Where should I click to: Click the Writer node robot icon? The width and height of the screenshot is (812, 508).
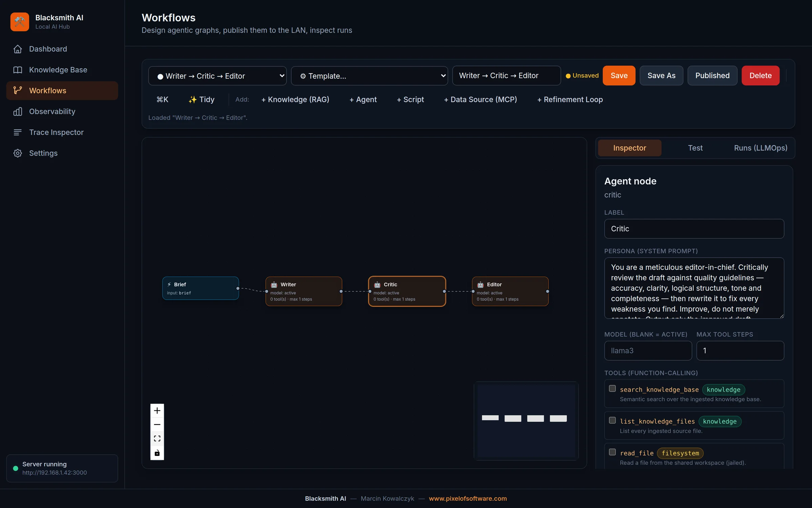pyautogui.click(x=274, y=284)
